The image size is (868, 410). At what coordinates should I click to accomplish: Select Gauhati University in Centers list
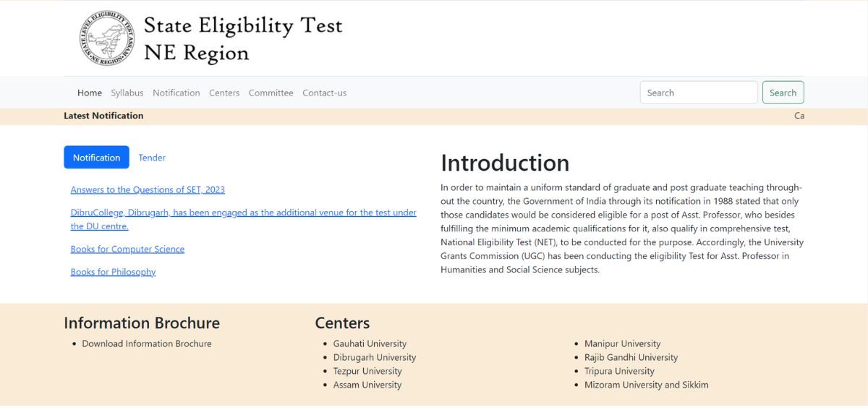click(x=370, y=343)
